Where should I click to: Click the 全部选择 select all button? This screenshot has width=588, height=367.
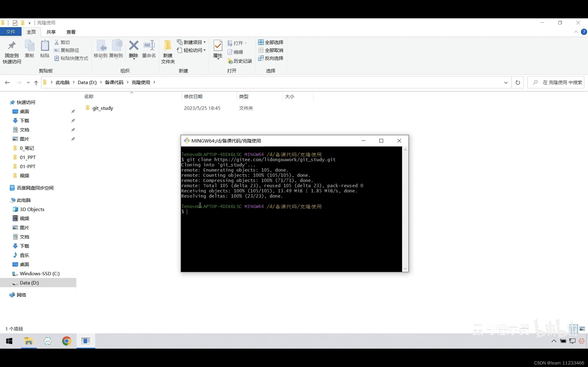(271, 42)
